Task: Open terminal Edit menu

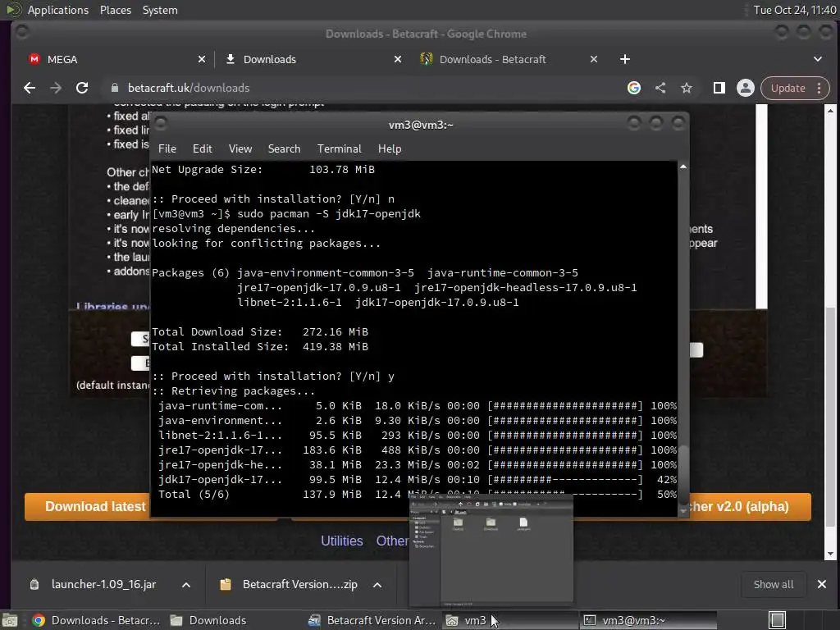Action: click(x=202, y=149)
